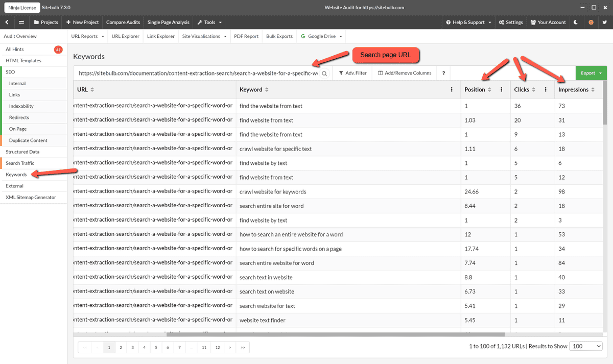The image size is (613, 364).
Task: Click the horizontal table scrollbar
Action: click(336, 334)
